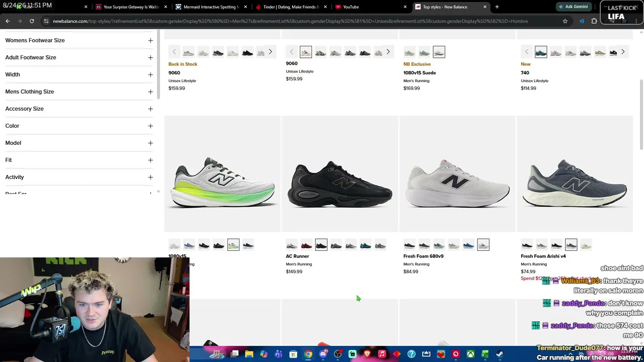Select the teal swatch under the 740
Image resolution: width=644 pixels, height=362 pixels.
[x=541, y=52]
